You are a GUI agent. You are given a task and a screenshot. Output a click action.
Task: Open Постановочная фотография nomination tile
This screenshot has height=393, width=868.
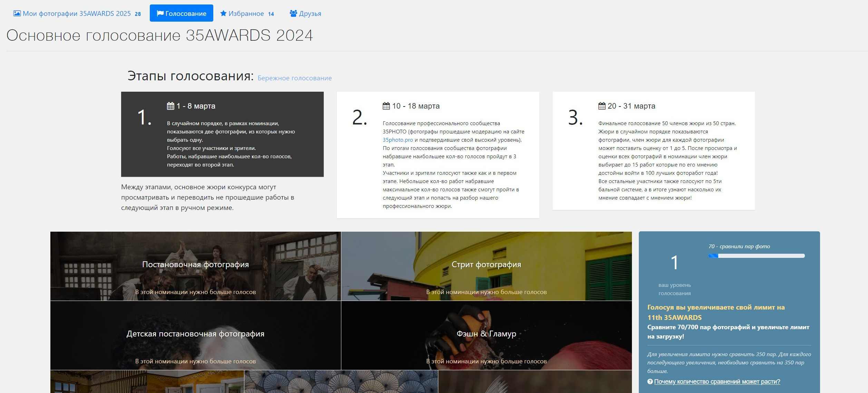click(x=195, y=265)
